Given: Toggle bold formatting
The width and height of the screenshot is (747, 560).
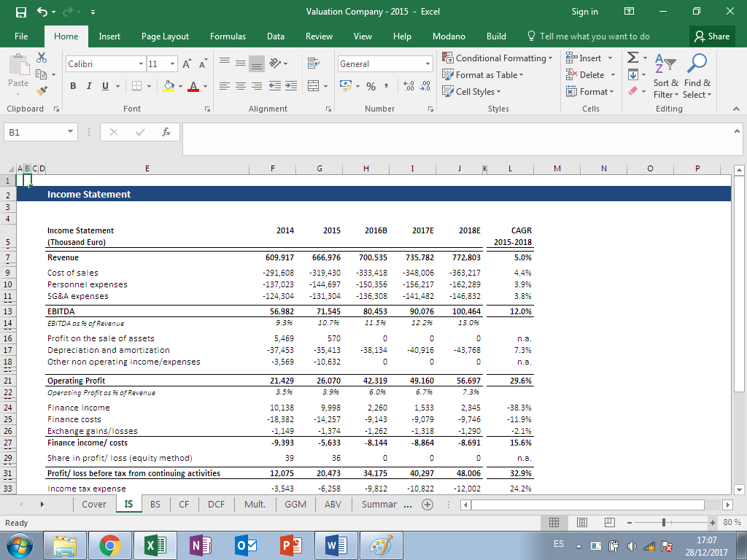Looking at the screenshot, I should coord(73,86).
